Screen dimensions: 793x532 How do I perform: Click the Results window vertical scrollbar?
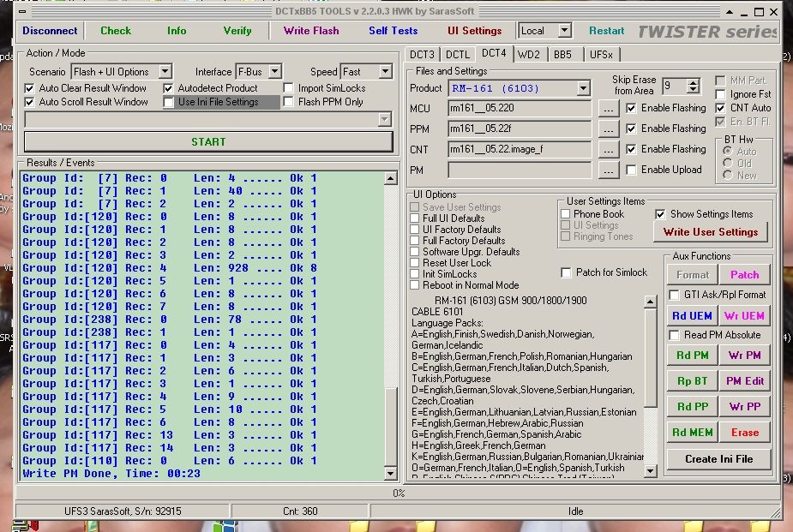tap(391, 326)
